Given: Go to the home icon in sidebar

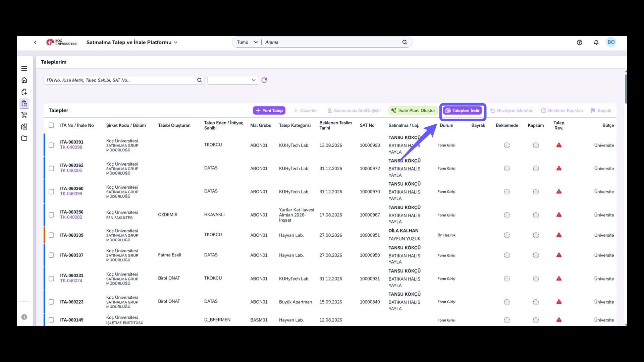Looking at the screenshot, I should (24, 80).
